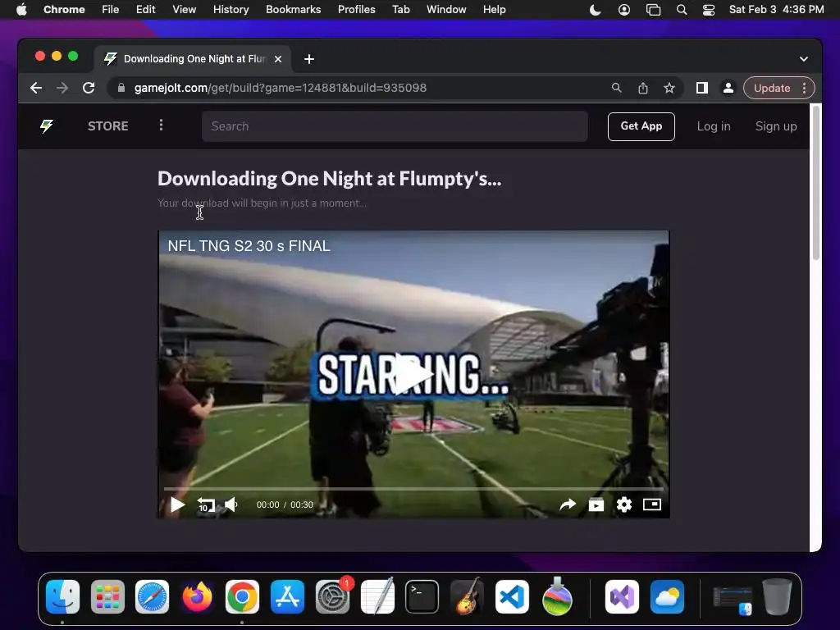
Task: Click the Chrome Update button
Action: click(771, 88)
